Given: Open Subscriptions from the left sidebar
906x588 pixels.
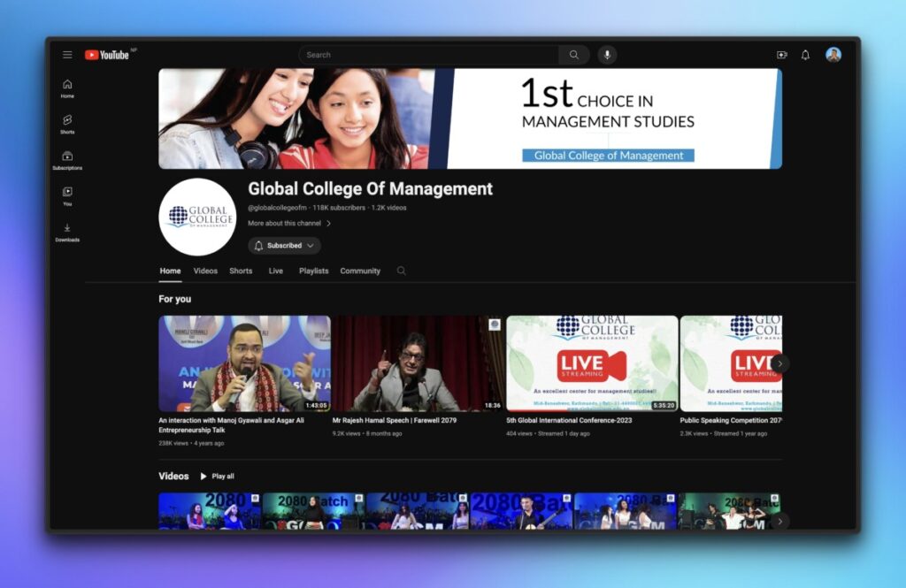Looking at the screenshot, I should point(67,159).
